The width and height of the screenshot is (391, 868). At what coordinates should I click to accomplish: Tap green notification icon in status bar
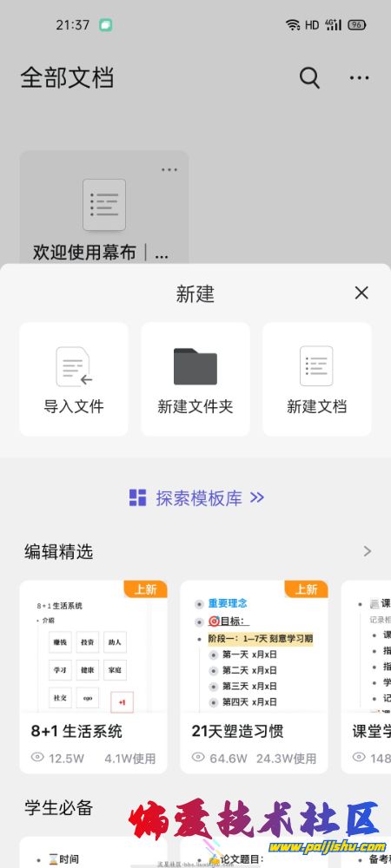106,25
